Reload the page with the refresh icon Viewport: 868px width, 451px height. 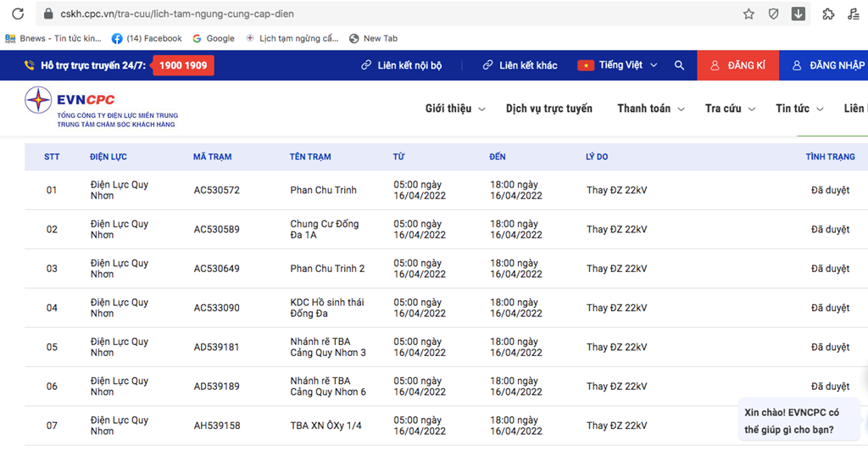[18, 14]
